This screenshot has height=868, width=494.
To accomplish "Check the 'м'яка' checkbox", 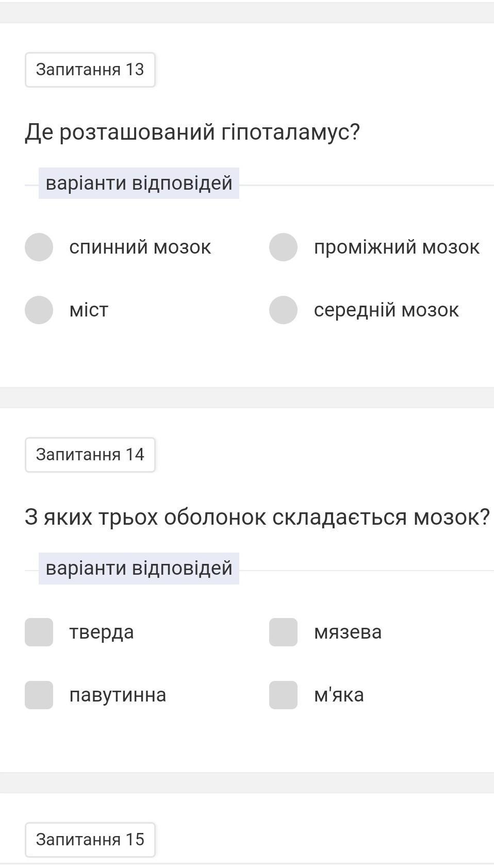I will coord(283,695).
